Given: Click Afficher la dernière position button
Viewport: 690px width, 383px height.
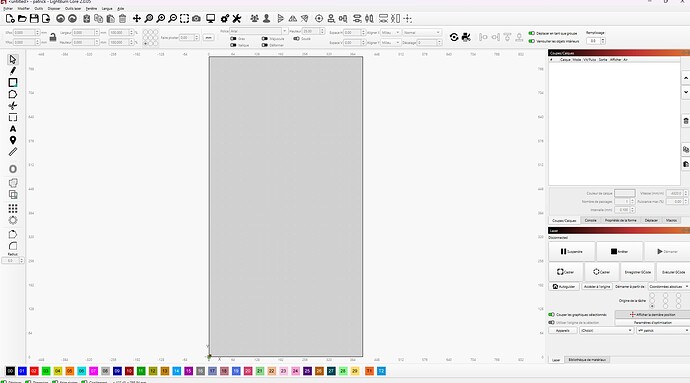Looking at the screenshot, I should click(652, 314).
